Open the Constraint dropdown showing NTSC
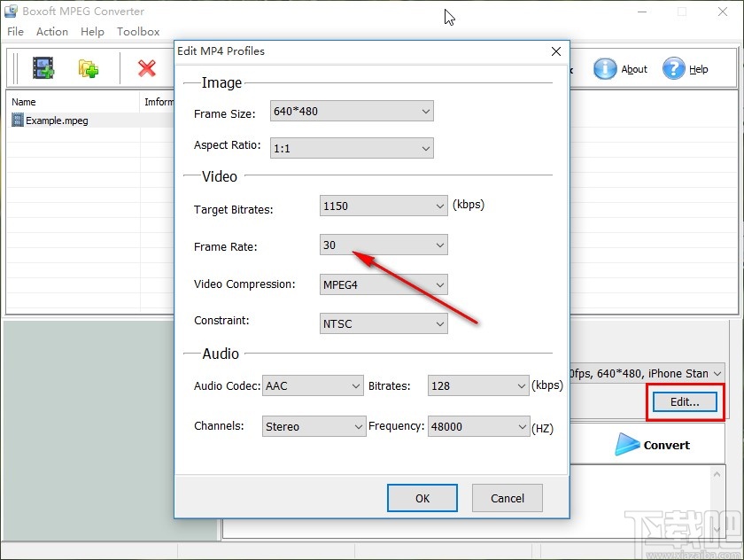 [439, 323]
